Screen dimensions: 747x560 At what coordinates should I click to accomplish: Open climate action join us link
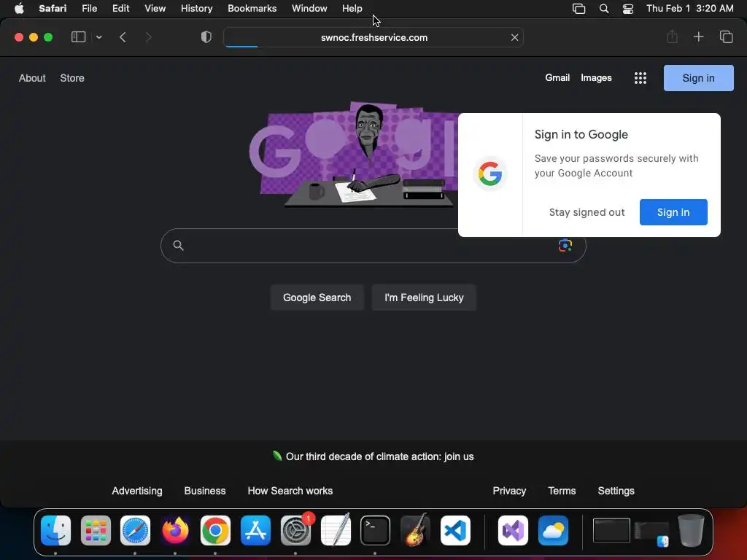click(379, 456)
